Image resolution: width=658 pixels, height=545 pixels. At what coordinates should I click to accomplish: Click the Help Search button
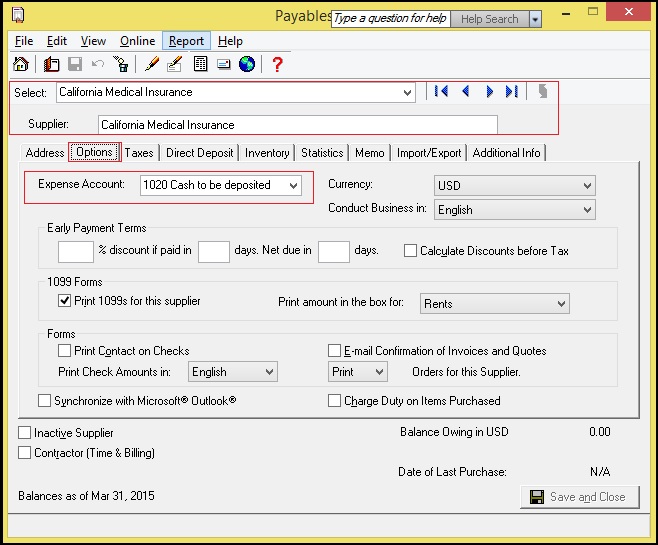(x=489, y=19)
